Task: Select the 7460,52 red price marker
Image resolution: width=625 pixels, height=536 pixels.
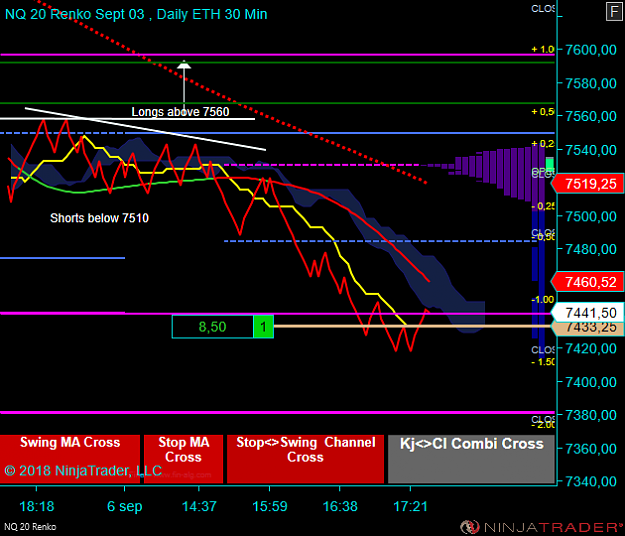Action: tap(588, 282)
